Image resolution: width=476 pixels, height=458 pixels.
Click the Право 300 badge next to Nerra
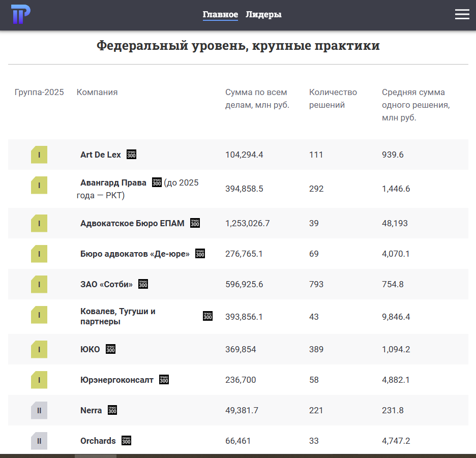pyautogui.click(x=112, y=410)
